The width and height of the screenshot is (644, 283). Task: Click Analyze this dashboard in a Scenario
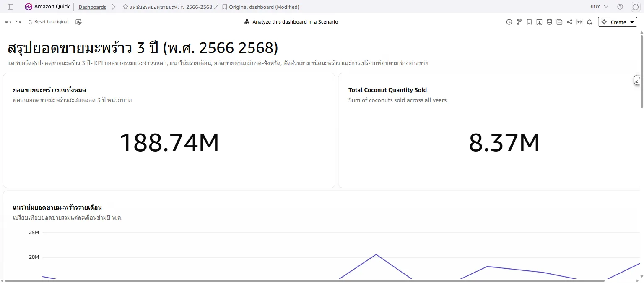pyautogui.click(x=291, y=22)
